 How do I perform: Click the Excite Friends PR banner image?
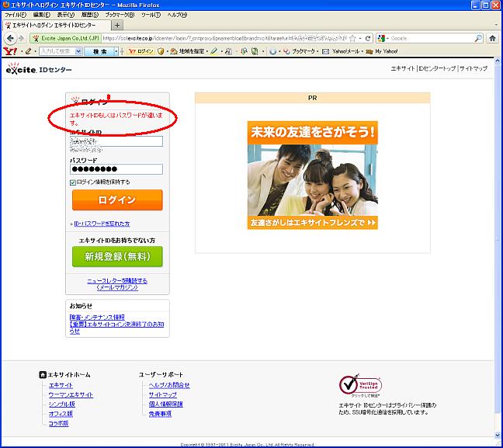tap(313, 175)
